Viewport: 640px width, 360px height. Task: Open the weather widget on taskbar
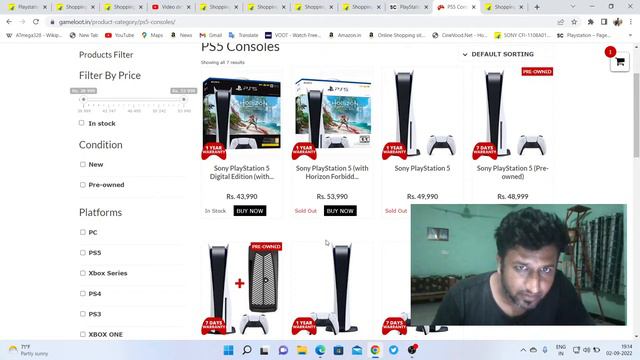pyautogui.click(x=28, y=350)
